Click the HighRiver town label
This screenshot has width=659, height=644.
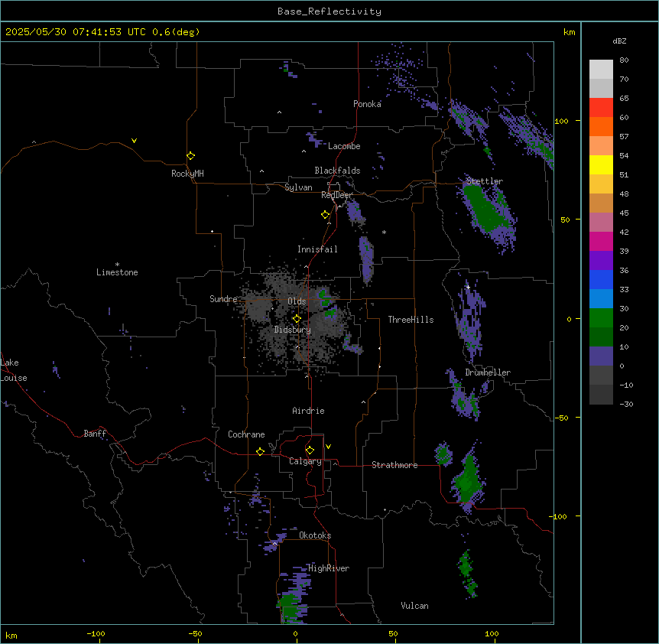pyautogui.click(x=329, y=568)
